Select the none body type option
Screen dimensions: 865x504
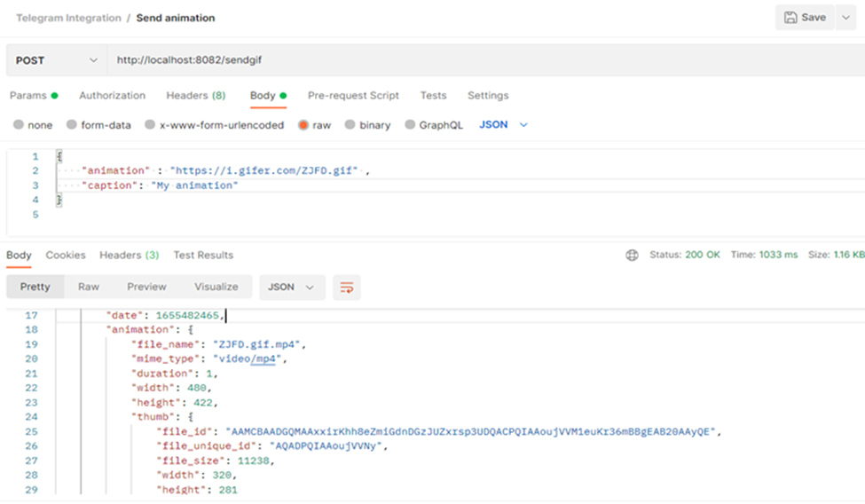pyautogui.click(x=19, y=125)
